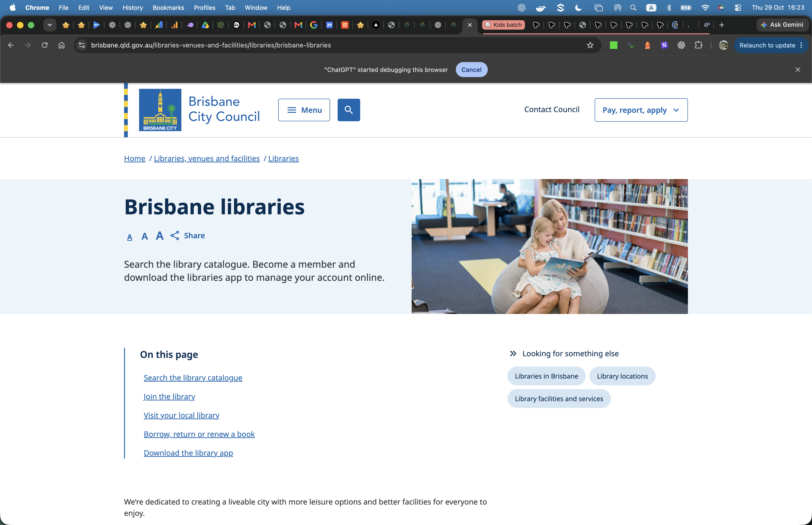
Task: Reload the current page
Action: pos(44,45)
